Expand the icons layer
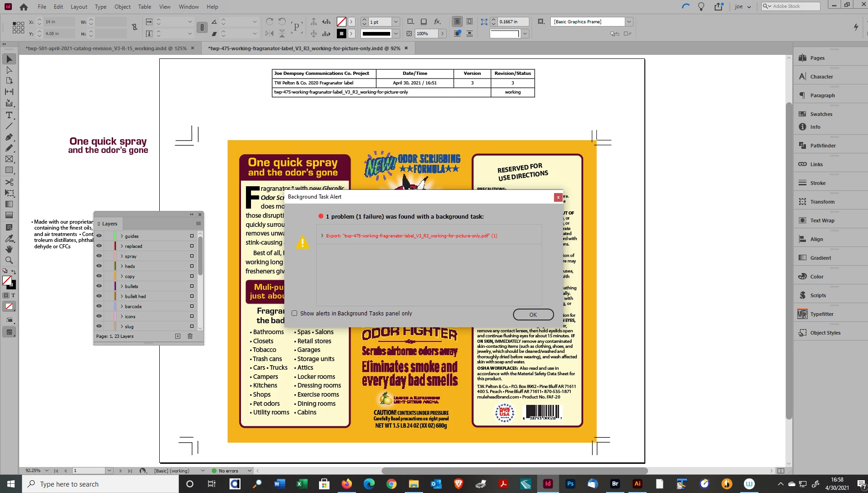Viewport: 868px width, 493px height. (x=122, y=316)
